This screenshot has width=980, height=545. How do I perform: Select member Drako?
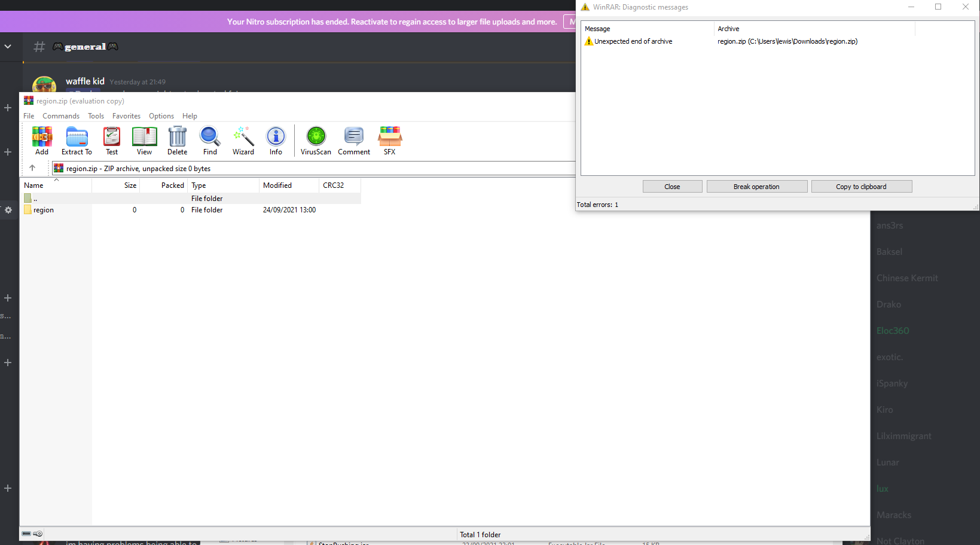[x=889, y=305]
